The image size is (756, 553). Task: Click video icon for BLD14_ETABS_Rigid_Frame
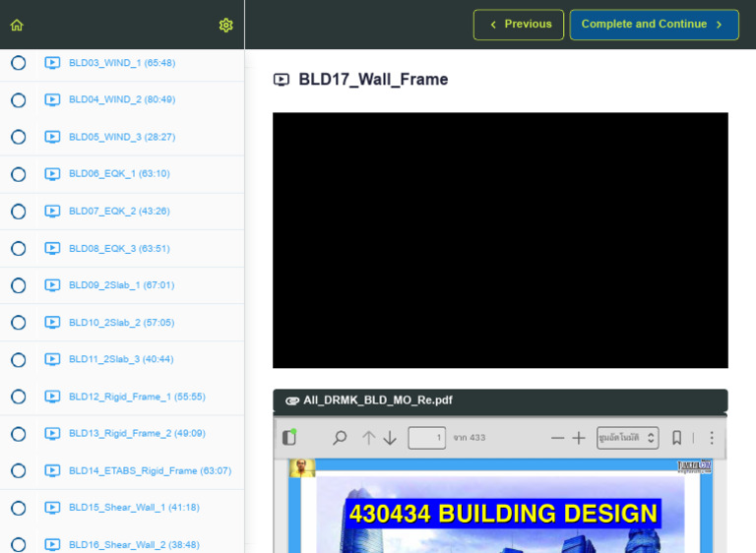[x=52, y=470]
